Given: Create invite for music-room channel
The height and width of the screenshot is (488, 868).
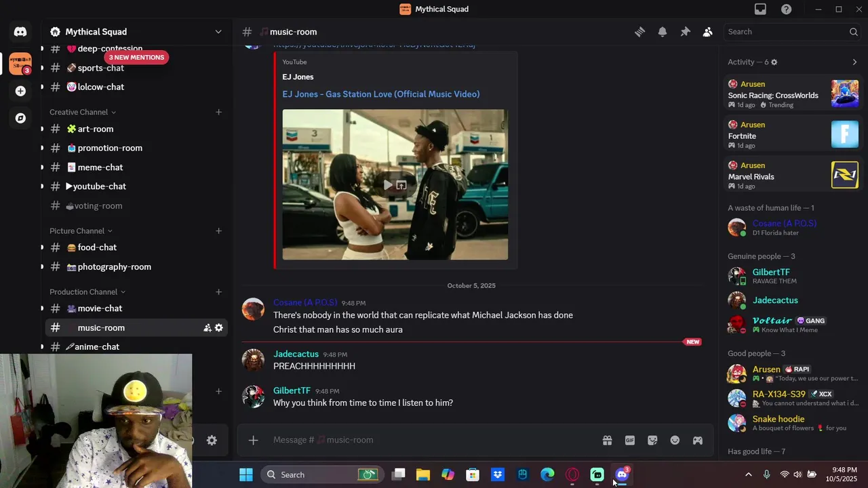Looking at the screenshot, I should [208, 328].
